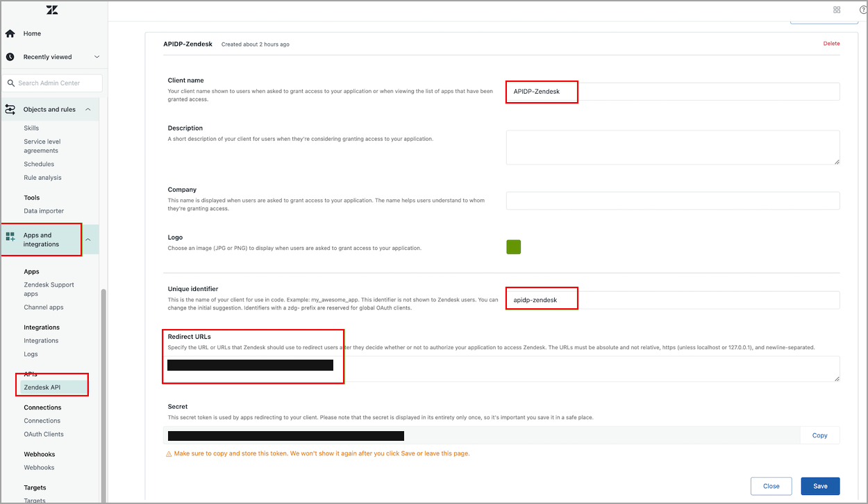Open Skills in the sidebar
Image resolution: width=868 pixels, height=504 pixels.
31,128
